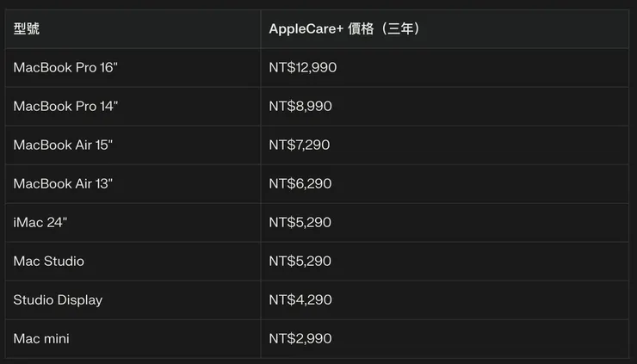Screen dimensions: 637x364
Task: Select the MacBook Air 13" model cell
Action: pos(63,184)
